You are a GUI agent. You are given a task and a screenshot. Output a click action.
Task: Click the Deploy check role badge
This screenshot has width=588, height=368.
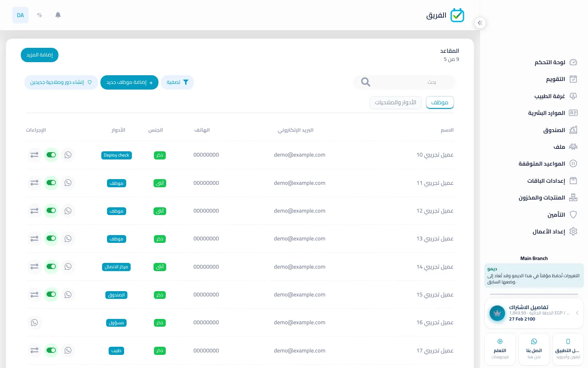tap(116, 155)
